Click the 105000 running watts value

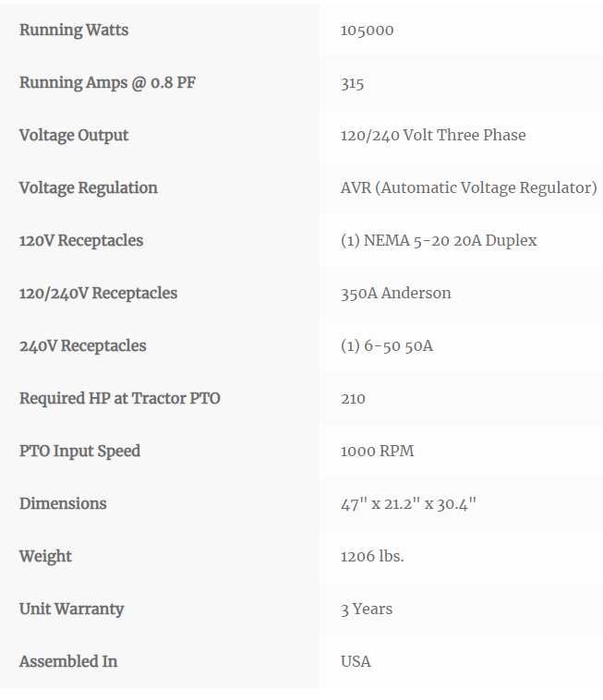click(367, 30)
